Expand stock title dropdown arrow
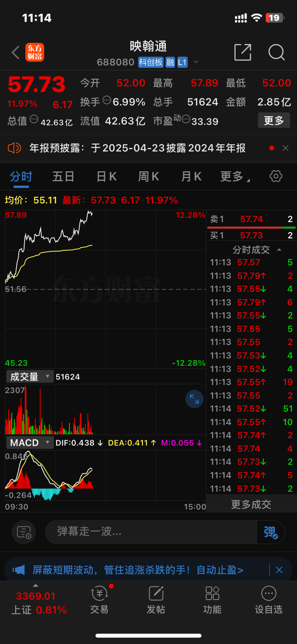This screenshot has width=297, height=644. pyautogui.click(x=196, y=62)
